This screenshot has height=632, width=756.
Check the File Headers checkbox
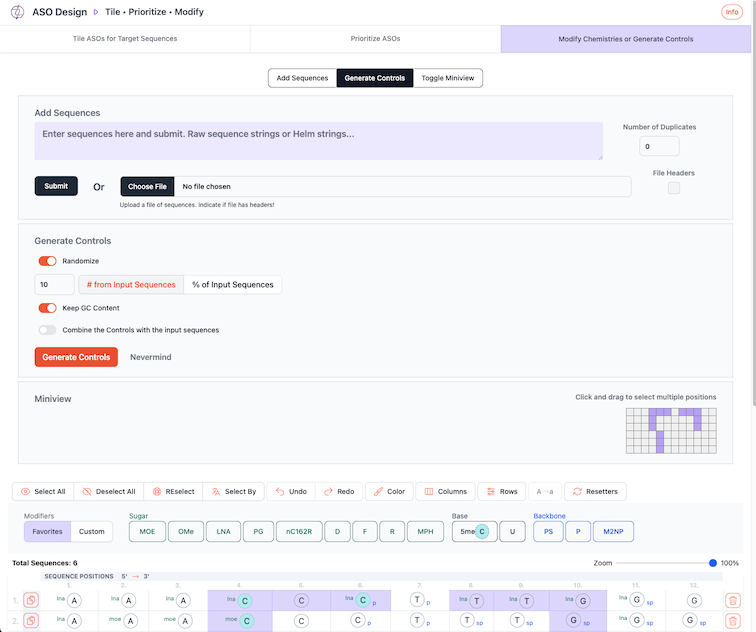(x=673, y=188)
